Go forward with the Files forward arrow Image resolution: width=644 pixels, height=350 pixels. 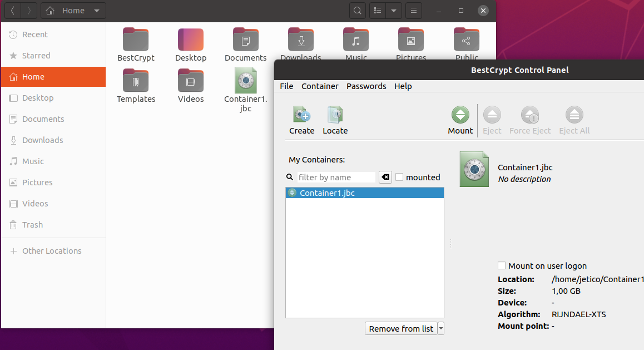click(x=29, y=11)
